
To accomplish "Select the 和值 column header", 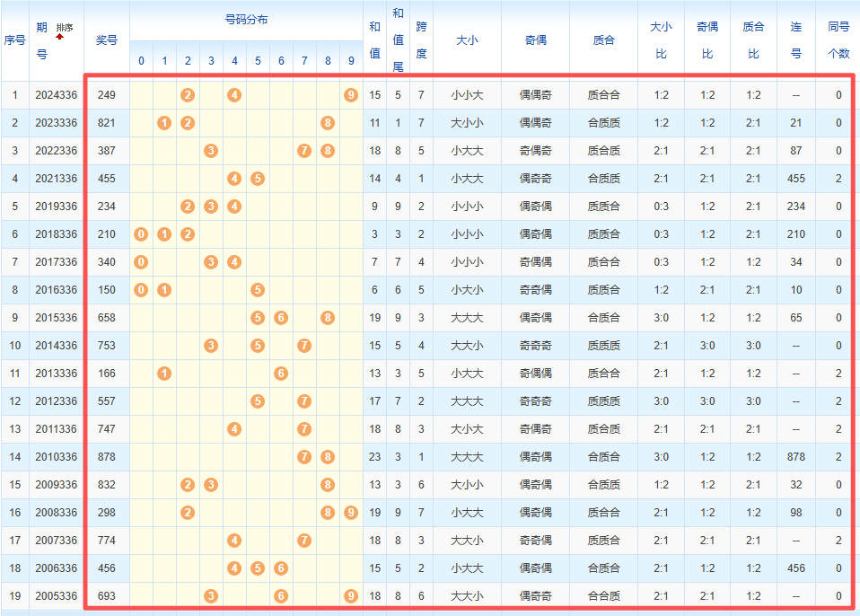I will 374,40.
